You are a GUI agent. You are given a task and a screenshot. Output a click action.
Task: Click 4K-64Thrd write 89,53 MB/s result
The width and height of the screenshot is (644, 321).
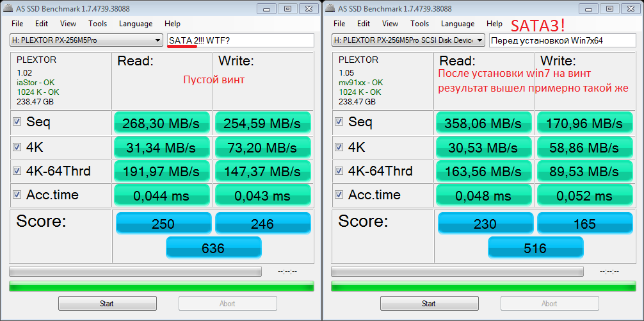(x=585, y=171)
